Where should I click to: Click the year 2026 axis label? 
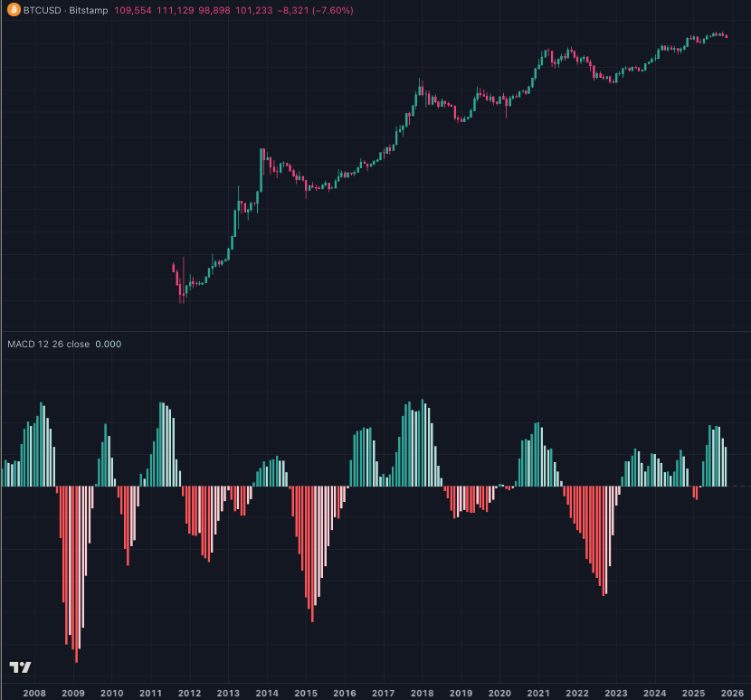point(734,692)
